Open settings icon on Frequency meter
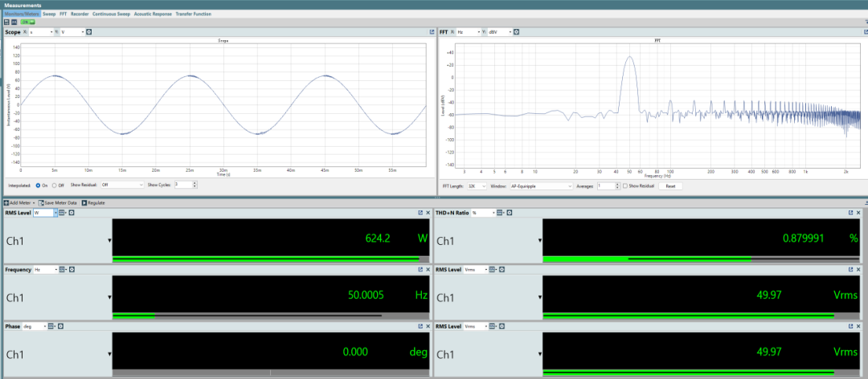 72,270
